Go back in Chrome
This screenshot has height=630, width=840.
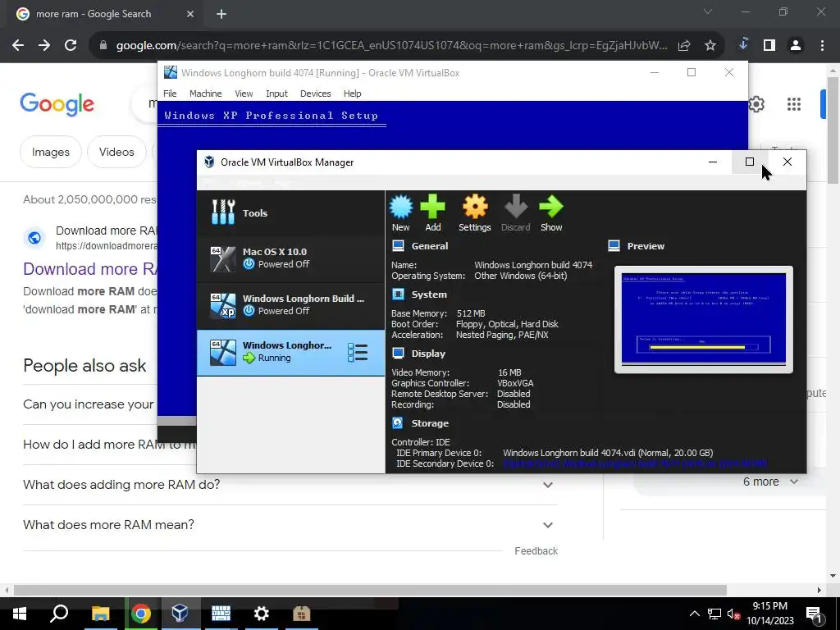(18, 46)
